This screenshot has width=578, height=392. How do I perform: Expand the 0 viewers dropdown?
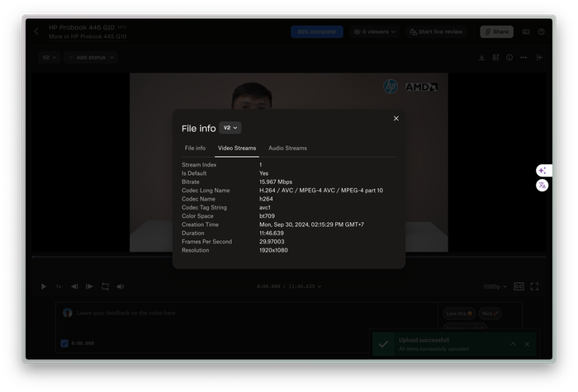point(374,31)
